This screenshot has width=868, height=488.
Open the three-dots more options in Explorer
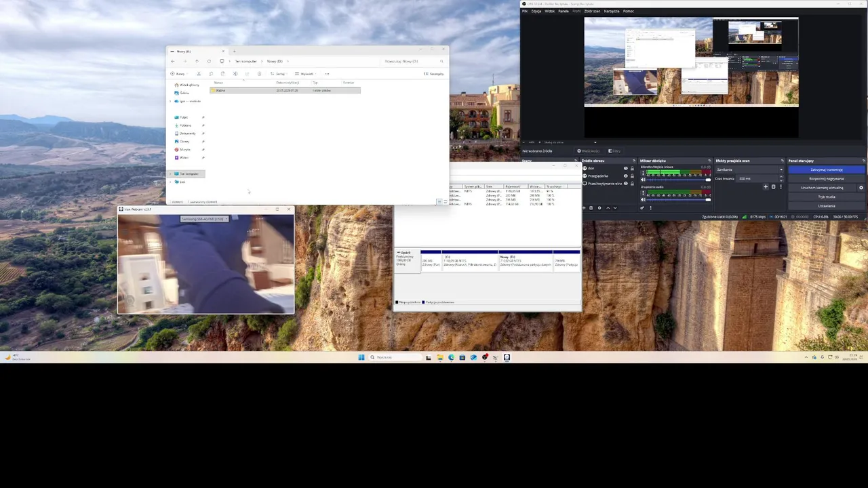pos(327,74)
